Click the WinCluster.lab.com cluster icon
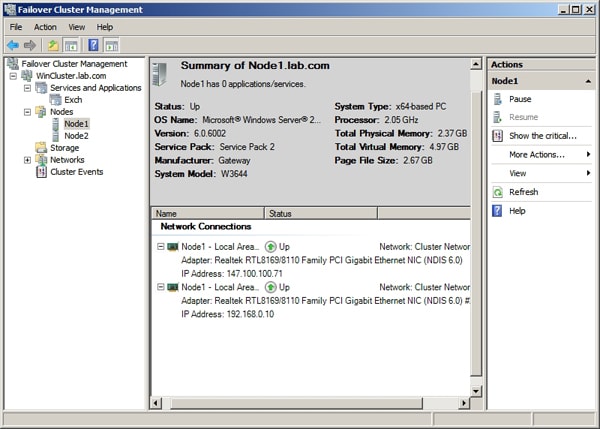The height and width of the screenshot is (429, 600). [27, 75]
